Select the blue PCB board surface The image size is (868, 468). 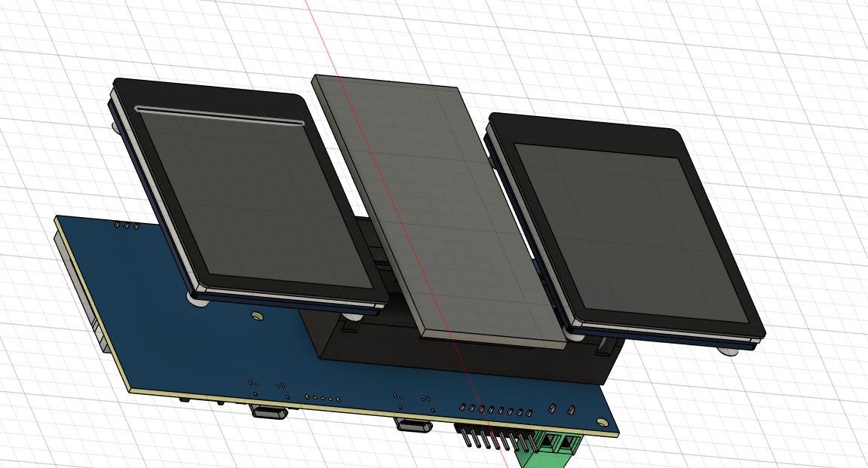click(x=189, y=347)
